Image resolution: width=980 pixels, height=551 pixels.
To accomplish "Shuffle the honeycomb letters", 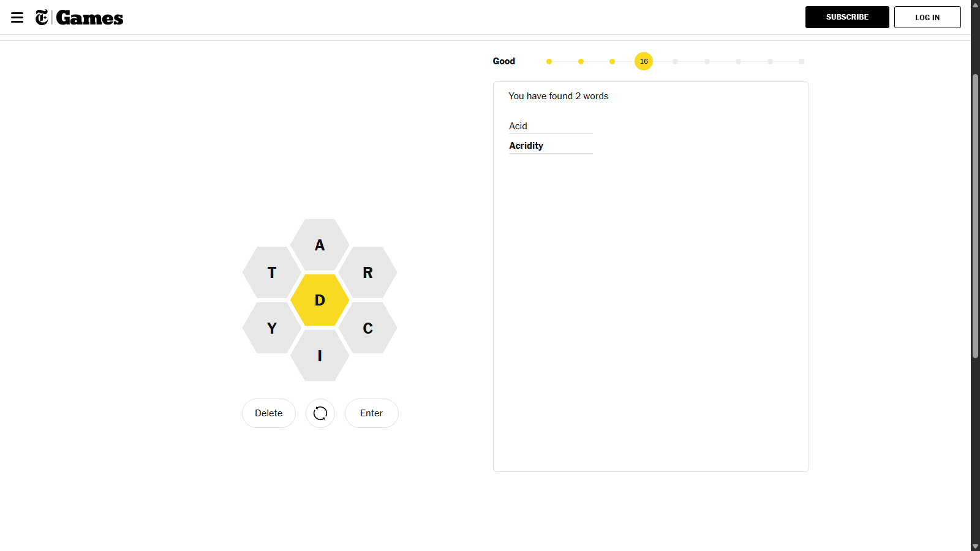I will [x=320, y=413].
